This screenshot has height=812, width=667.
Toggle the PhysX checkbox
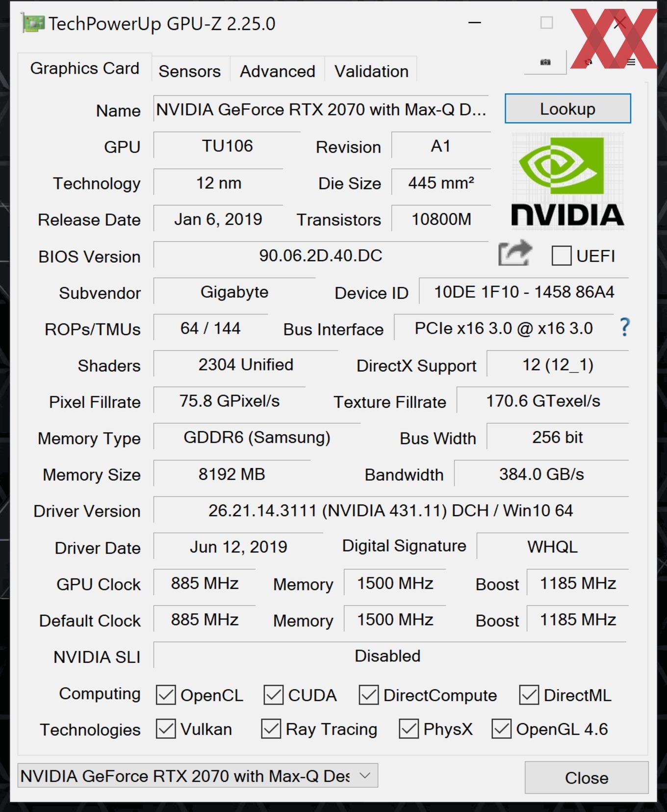pyautogui.click(x=409, y=729)
